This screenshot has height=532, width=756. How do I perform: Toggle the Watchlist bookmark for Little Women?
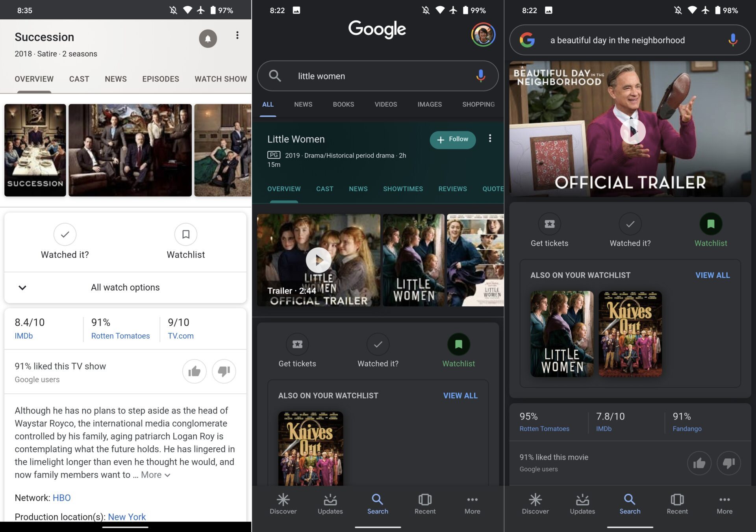point(458,345)
